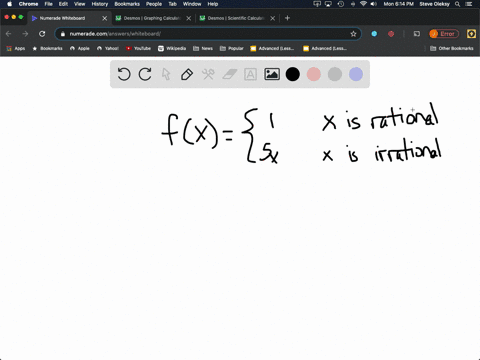Open the second Advanced bookmark
480x360 pixels.
[x=325, y=48]
